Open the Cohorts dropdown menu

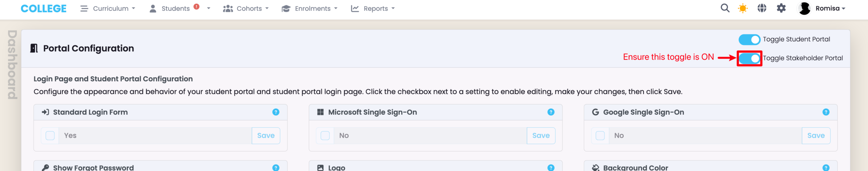(x=246, y=8)
